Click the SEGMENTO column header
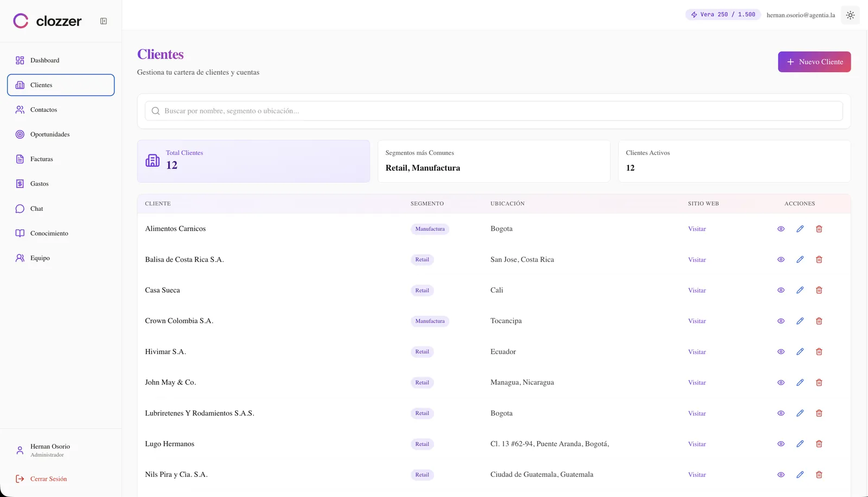 click(427, 204)
